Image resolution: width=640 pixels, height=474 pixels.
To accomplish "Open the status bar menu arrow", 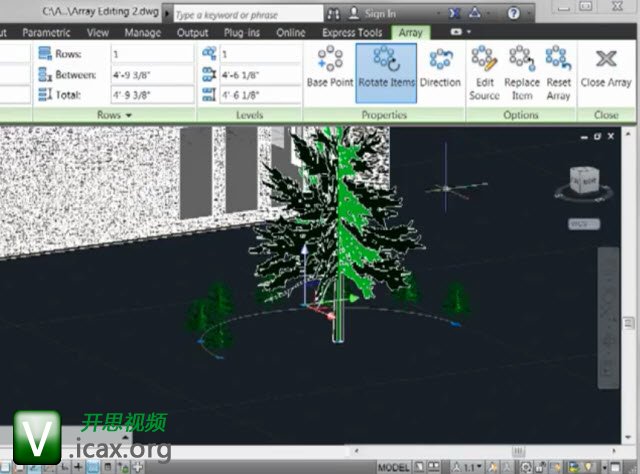I will point(604,467).
